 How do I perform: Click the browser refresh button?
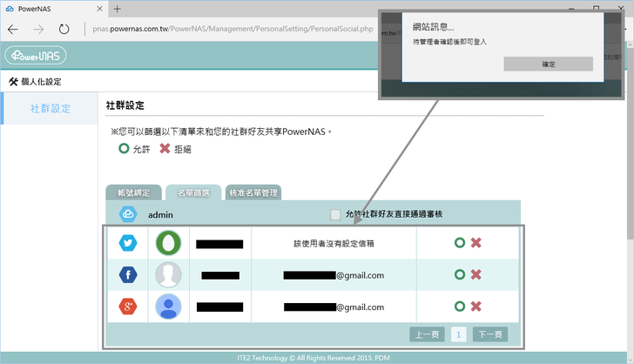64,29
